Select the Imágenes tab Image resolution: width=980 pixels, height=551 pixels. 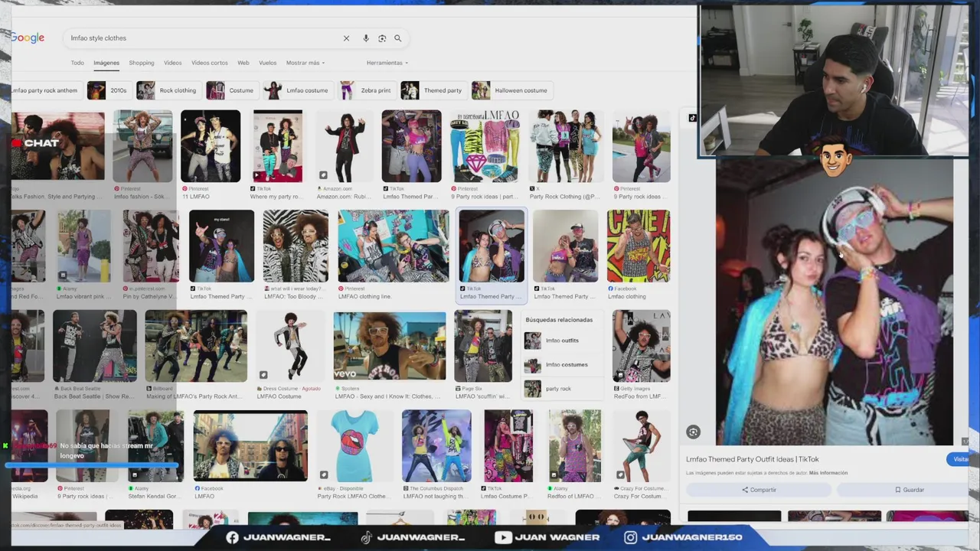106,63
